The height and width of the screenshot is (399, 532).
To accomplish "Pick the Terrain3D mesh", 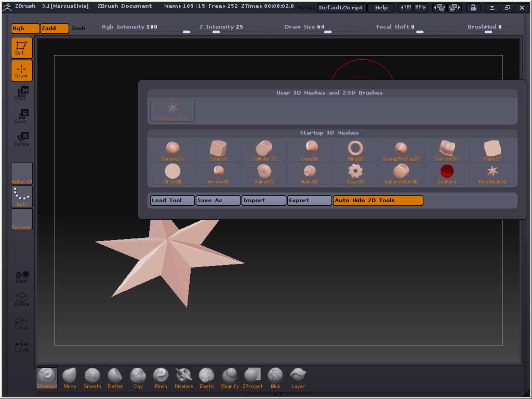I will (447, 151).
